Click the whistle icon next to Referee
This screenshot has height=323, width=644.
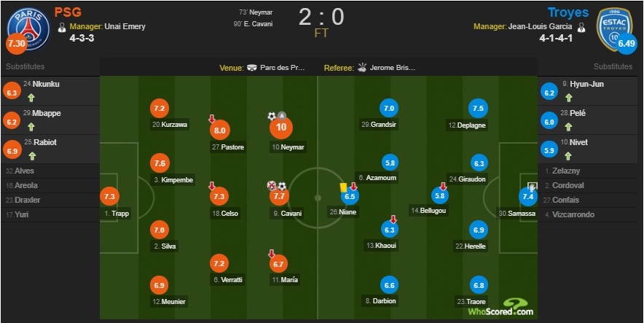pos(362,68)
